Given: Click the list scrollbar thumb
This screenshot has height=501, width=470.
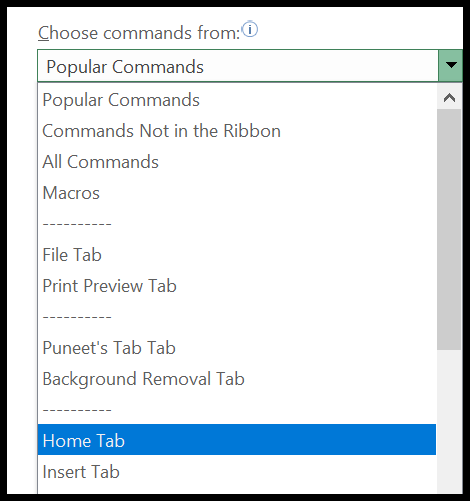Looking at the screenshot, I should pos(449,229).
